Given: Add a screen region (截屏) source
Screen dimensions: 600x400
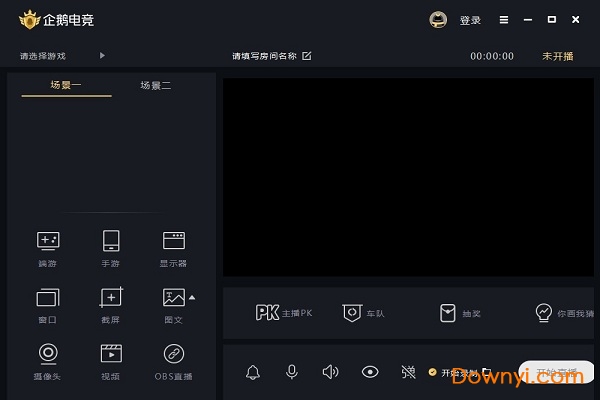Looking at the screenshot, I should coord(111,305).
